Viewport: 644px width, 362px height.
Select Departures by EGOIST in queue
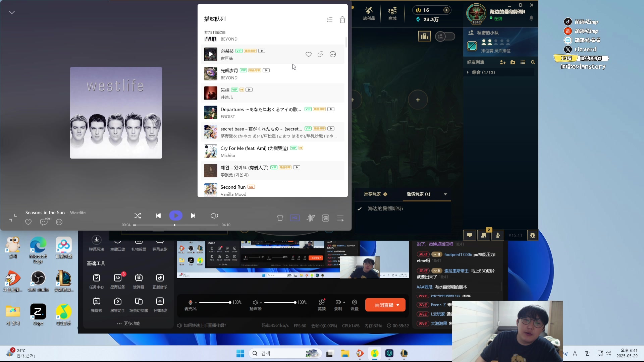click(272, 113)
